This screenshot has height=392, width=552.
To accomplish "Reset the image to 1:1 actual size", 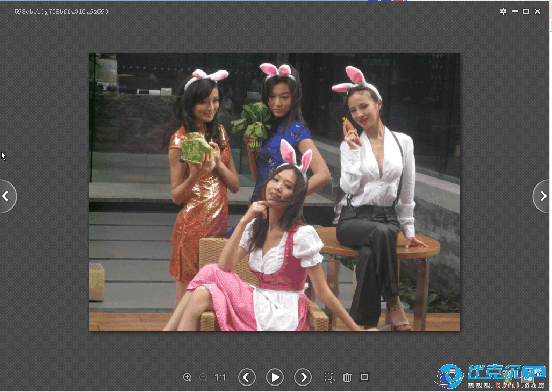I will click(x=220, y=377).
